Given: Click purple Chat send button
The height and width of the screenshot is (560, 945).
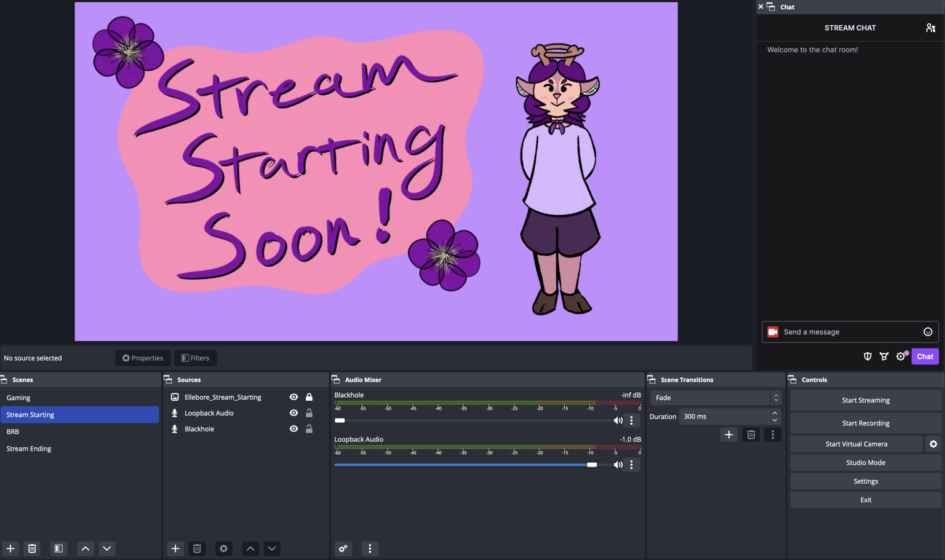Looking at the screenshot, I should pos(925,357).
